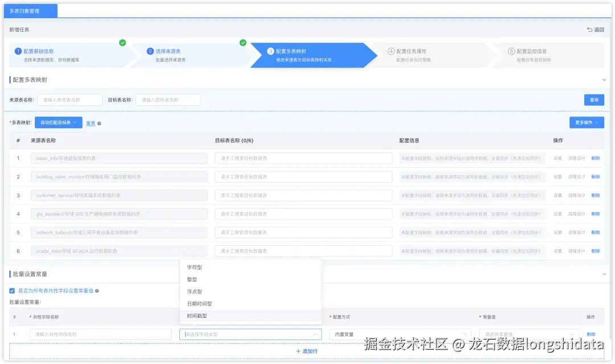Click 设置 for the gis_assistant row
The height and width of the screenshot is (364, 615).
557,214
